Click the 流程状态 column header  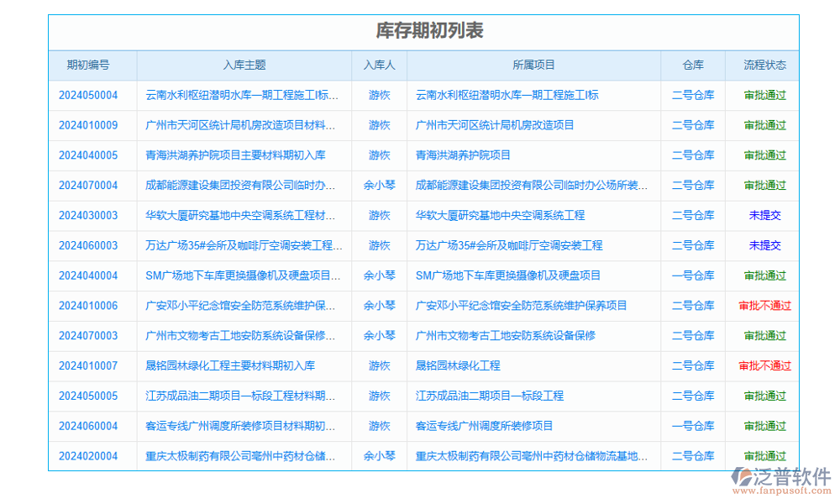click(x=764, y=65)
